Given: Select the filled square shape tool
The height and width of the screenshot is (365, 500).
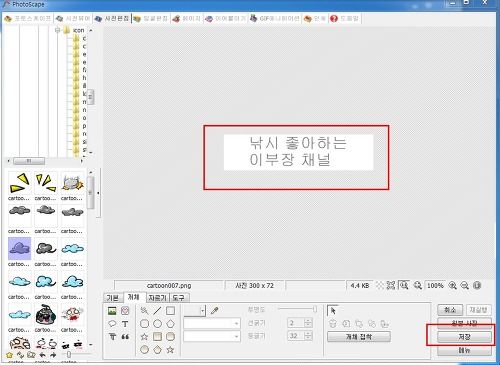Looking at the screenshot, I should [x=157, y=337].
